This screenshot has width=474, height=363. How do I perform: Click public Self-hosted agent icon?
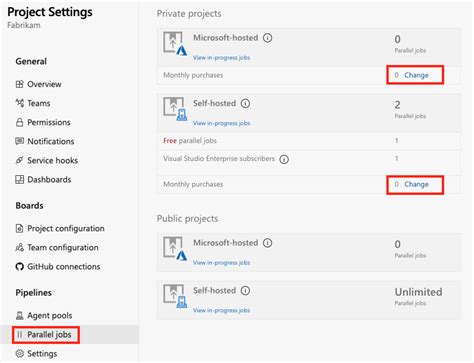pos(175,296)
